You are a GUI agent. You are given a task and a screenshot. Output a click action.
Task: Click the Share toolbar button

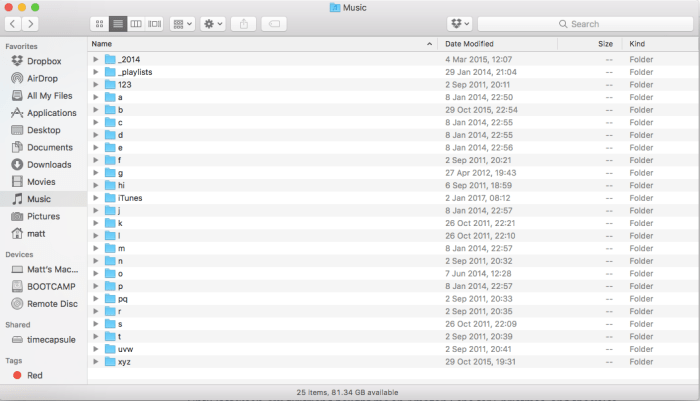pos(243,23)
